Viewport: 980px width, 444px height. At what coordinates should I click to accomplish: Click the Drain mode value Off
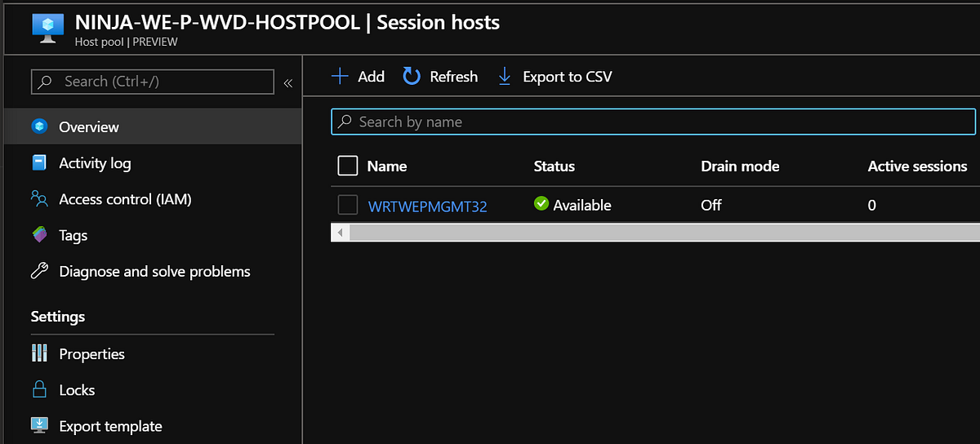(711, 205)
